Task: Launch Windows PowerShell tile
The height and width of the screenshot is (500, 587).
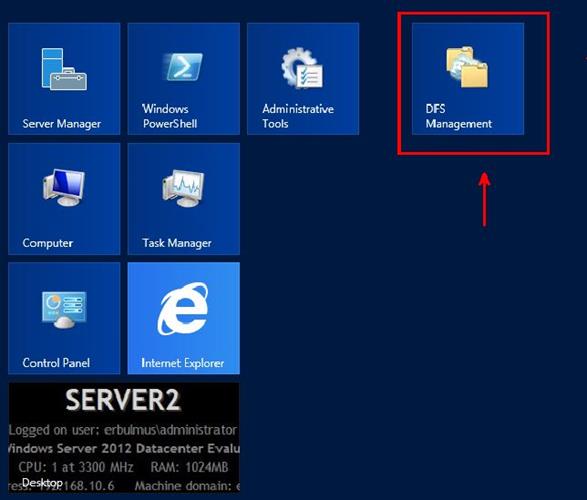Action: (x=183, y=79)
